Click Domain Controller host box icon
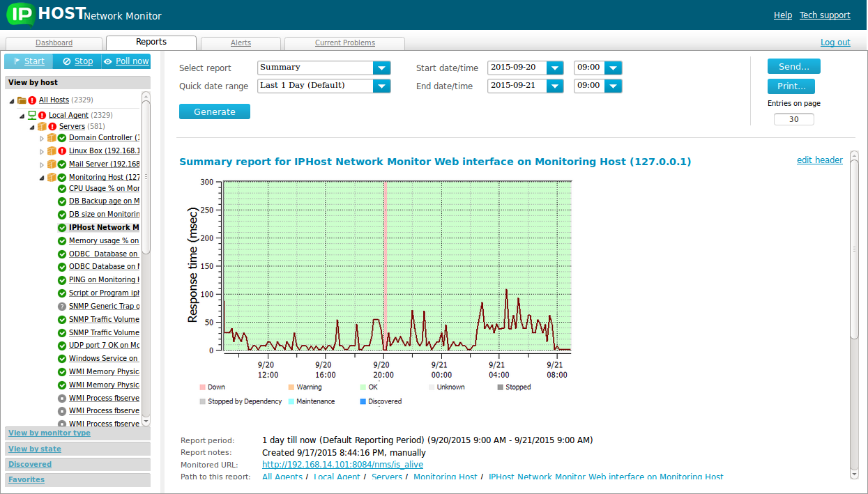 click(x=52, y=138)
